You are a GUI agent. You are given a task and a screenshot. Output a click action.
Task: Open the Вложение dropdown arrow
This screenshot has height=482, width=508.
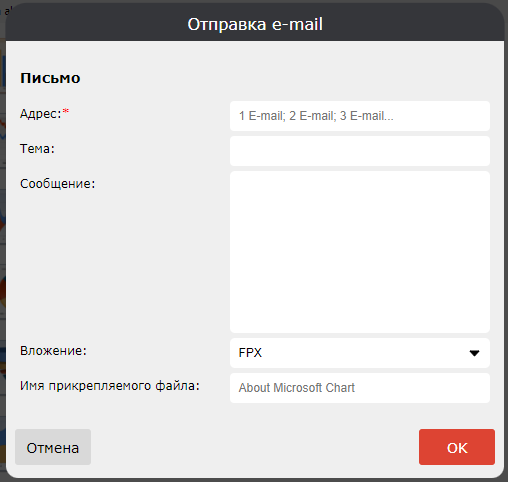[x=474, y=353]
